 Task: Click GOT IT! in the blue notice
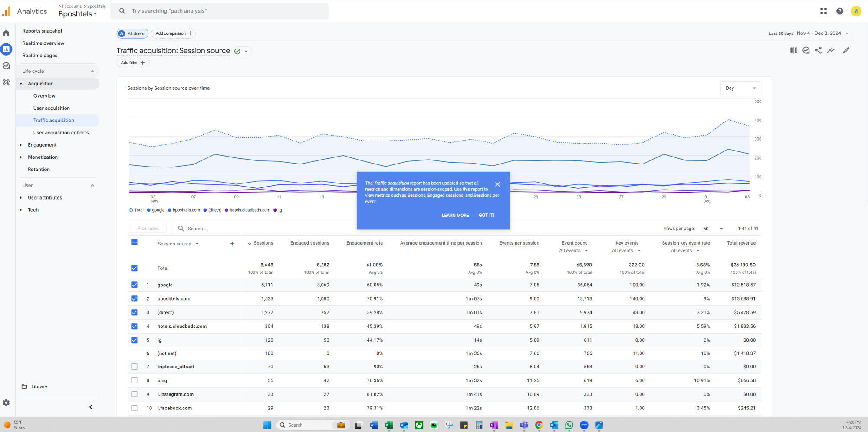[x=487, y=215]
